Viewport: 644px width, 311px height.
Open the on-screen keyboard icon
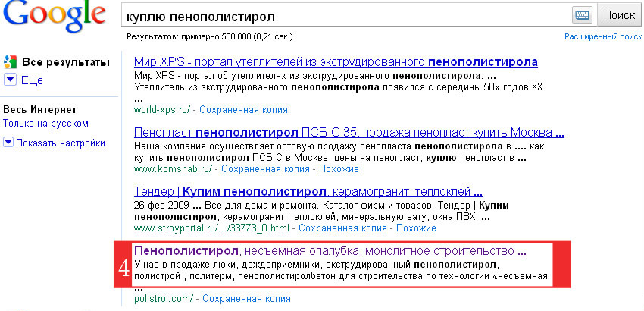582,16
